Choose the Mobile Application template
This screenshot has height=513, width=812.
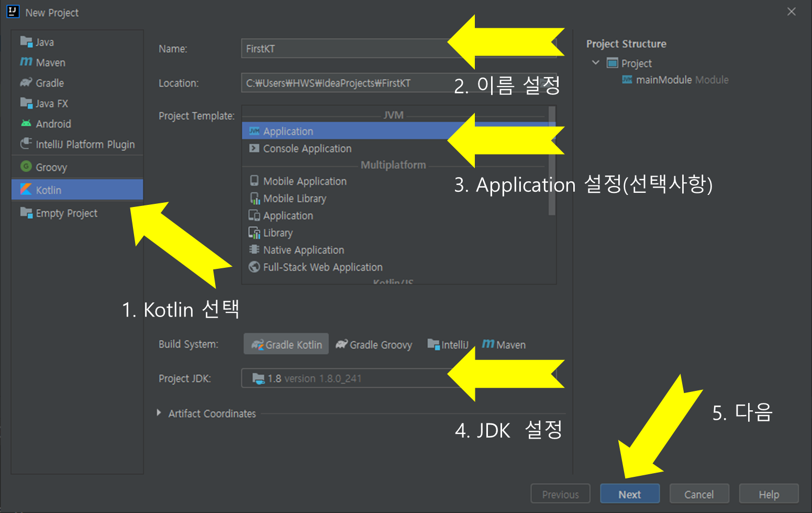(x=395, y=181)
